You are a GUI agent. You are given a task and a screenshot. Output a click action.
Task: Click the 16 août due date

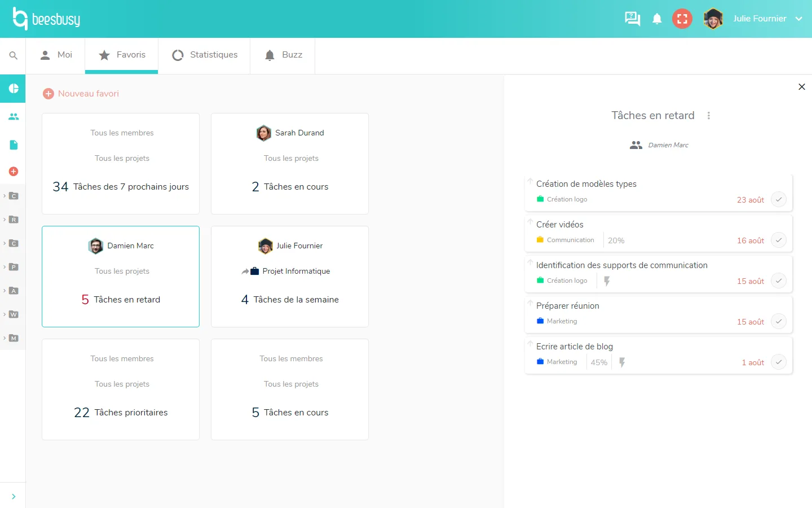pos(751,240)
